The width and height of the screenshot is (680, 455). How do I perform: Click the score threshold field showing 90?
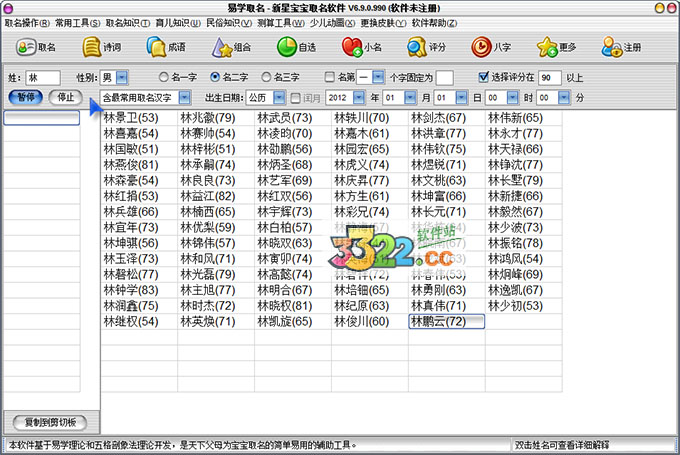550,78
